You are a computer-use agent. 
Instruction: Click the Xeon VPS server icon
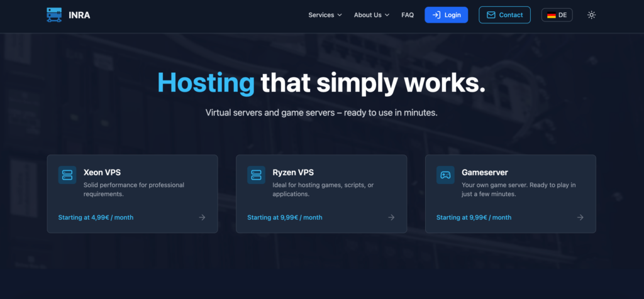point(67,175)
